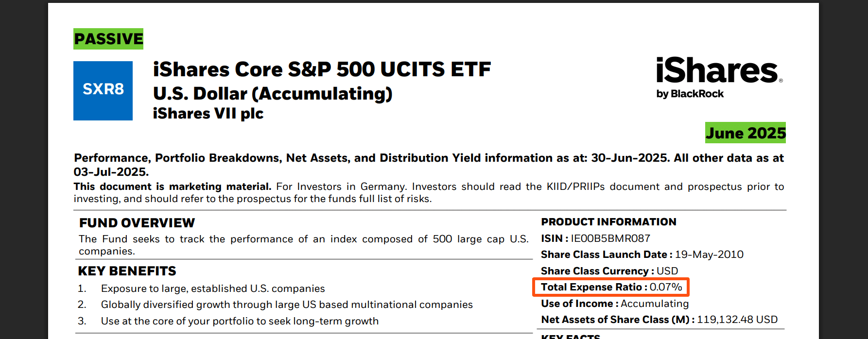868x339 pixels.
Task: Click the Net Assets of Share Class value
Action: point(737,320)
